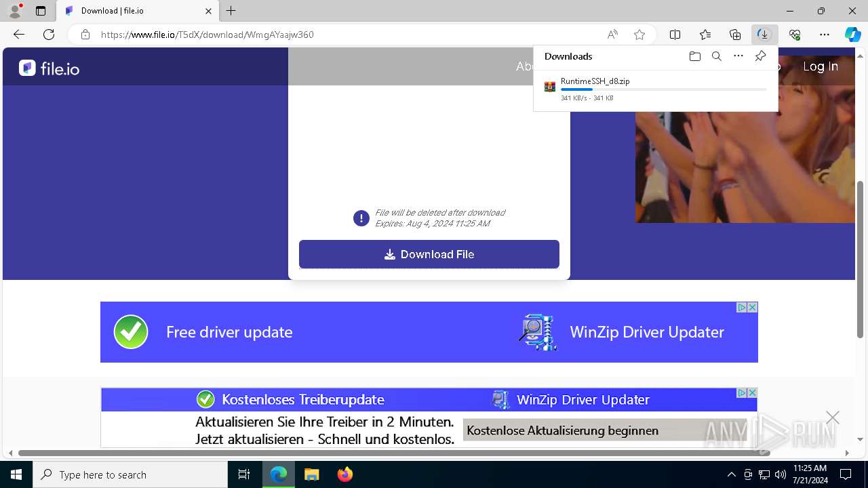Toggle split screen view
Screen dimensions: 868x488
(675, 35)
